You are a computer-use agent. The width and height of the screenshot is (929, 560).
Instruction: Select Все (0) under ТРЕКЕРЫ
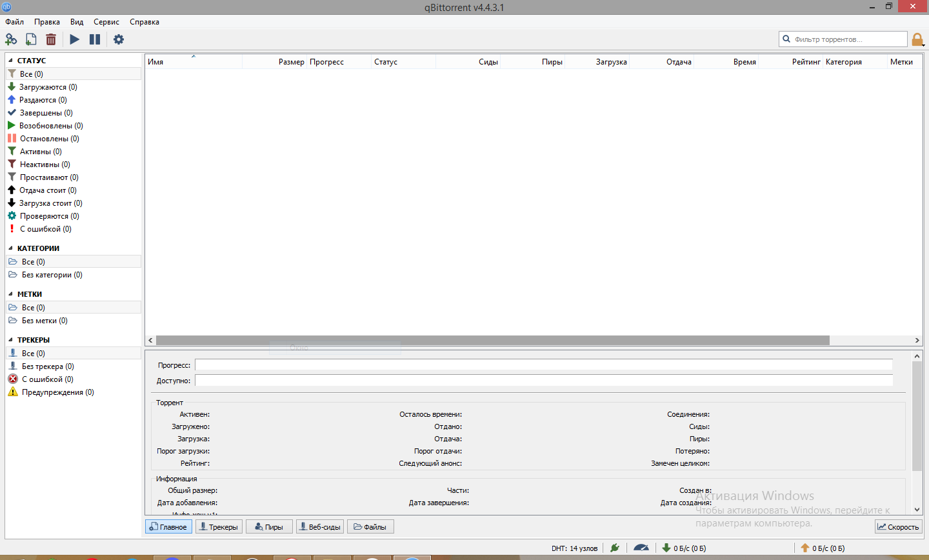(x=74, y=354)
